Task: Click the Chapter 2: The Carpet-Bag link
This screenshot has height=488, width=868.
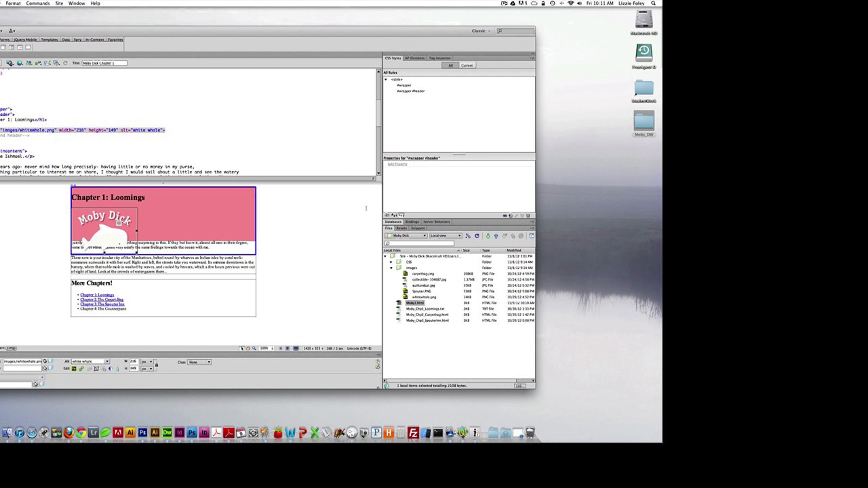Action: click(x=102, y=300)
